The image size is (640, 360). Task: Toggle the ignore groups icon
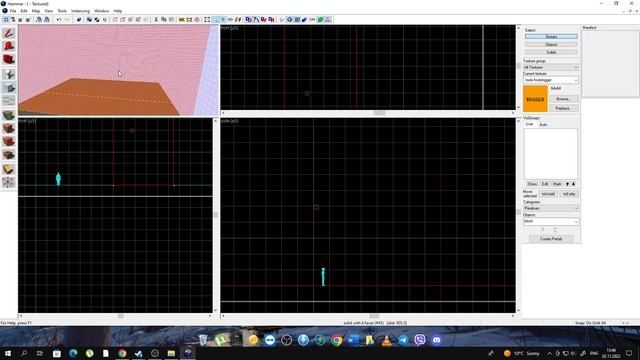[x=105, y=20]
